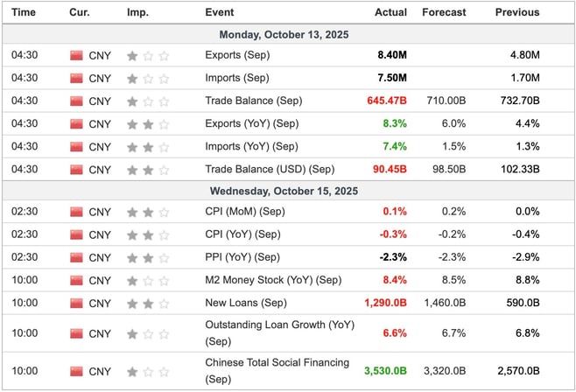The width and height of the screenshot is (576, 392).
Task: Open the M2 Money Stock (YoY) event
Action: pos(273,280)
